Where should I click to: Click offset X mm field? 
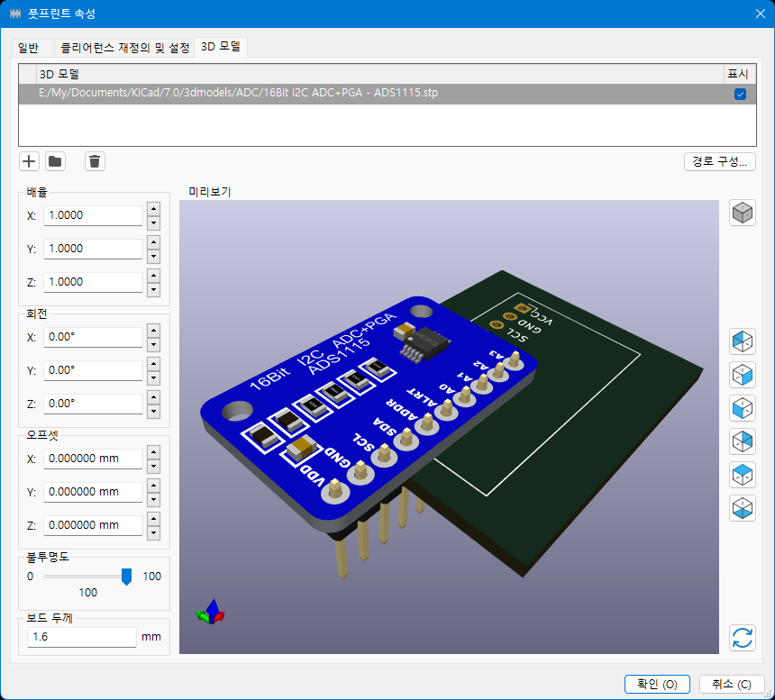(x=93, y=459)
